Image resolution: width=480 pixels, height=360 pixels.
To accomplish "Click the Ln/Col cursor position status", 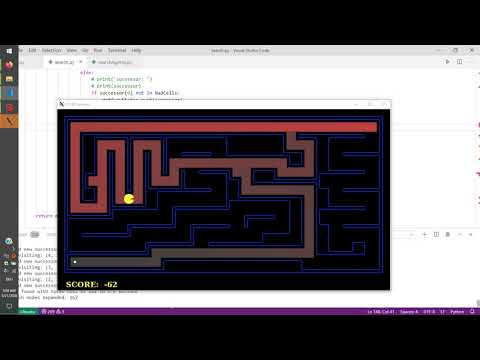I will pos(381,312).
